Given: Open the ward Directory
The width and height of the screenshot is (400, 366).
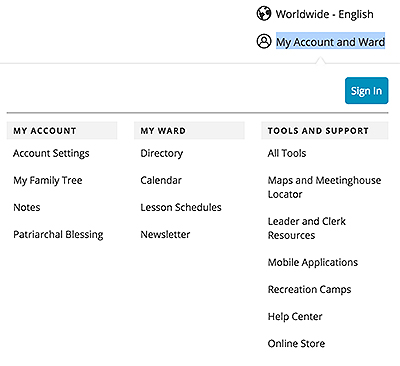Looking at the screenshot, I should point(162,153).
